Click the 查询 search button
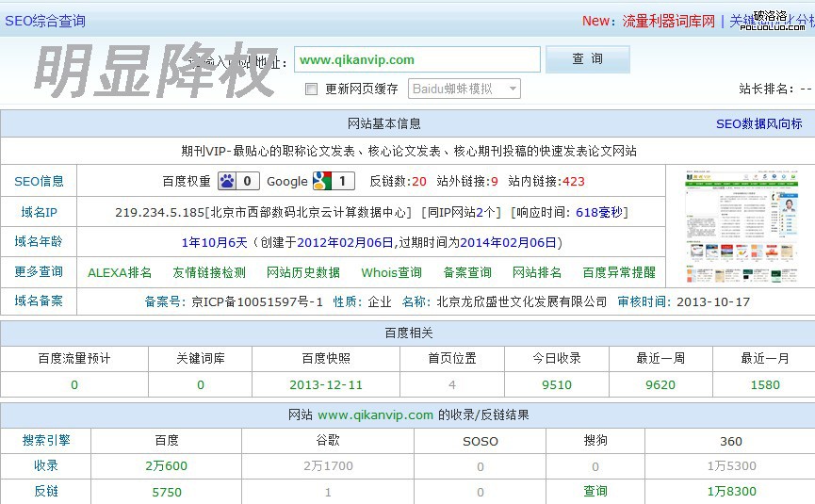815x504 pixels. pyautogui.click(x=588, y=59)
